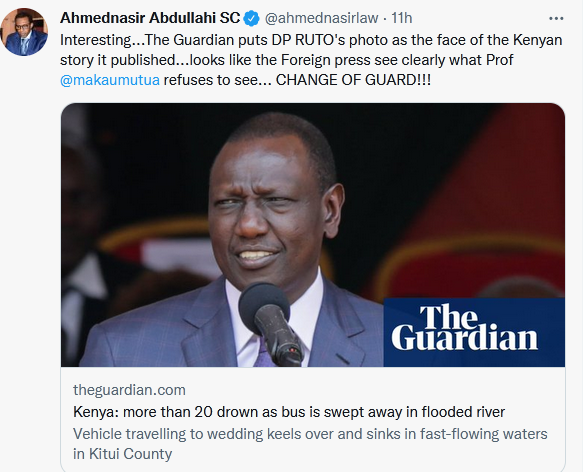
Task: Open the author's round profile picture
Action: point(24,32)
